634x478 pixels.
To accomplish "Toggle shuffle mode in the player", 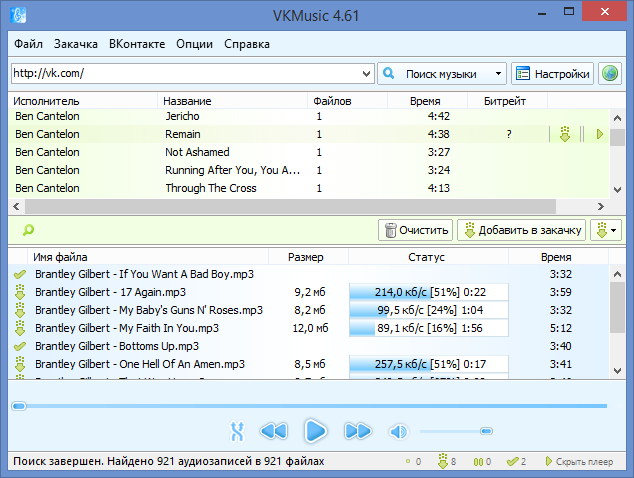I will point(237,431).
